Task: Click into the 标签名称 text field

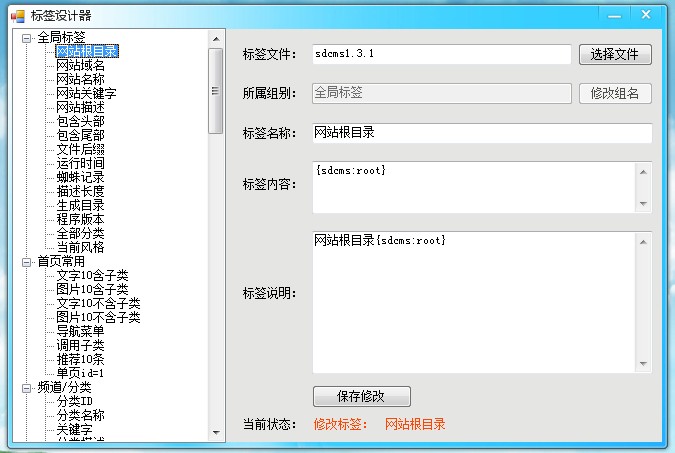Action: tap(480, 133)
